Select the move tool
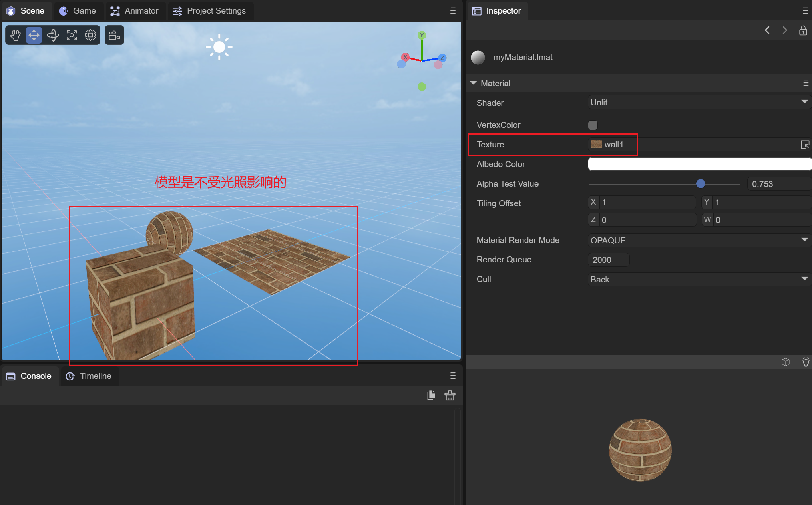This screenshot has width=812, height=505. click(34, 35)
